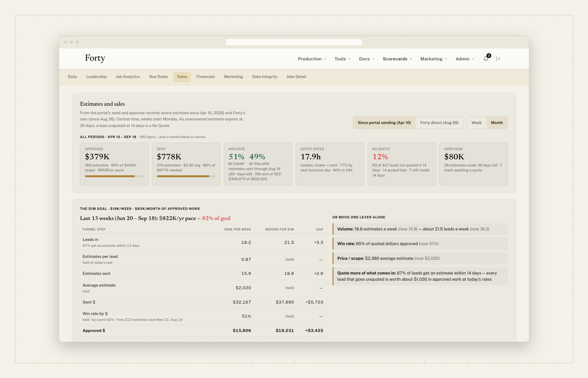Expand the Tools menu
Viewport: 588px width, 378px height.
pos(342,59)
